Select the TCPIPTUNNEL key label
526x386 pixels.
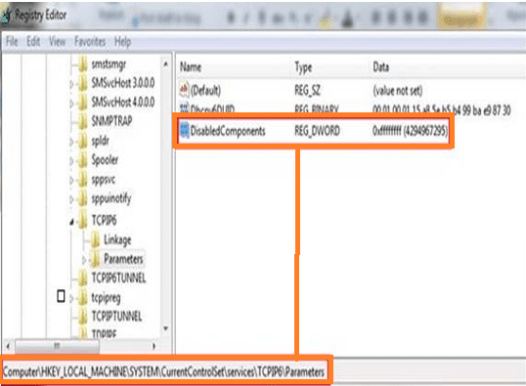point(117,316)
